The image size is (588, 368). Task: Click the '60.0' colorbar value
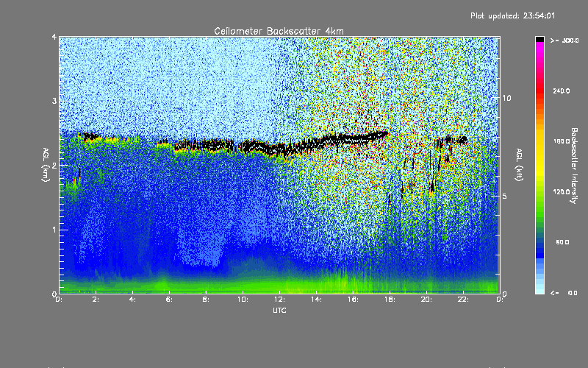562,242
